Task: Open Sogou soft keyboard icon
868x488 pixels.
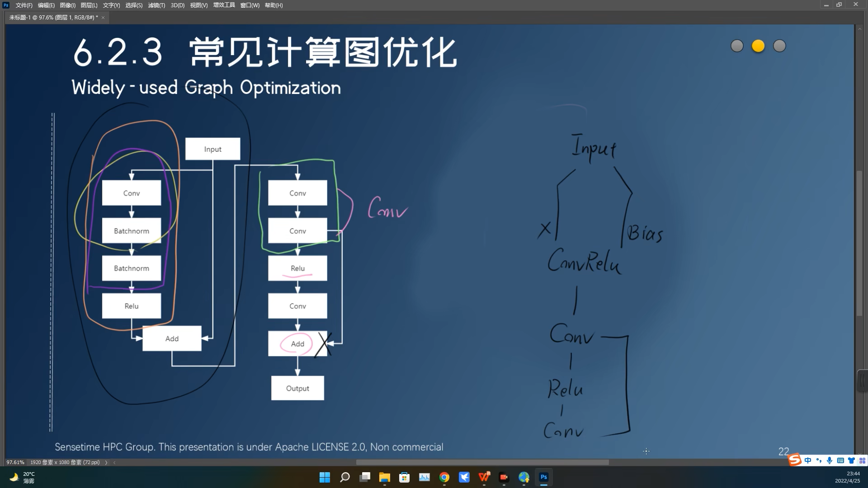Action: point(840,460)
